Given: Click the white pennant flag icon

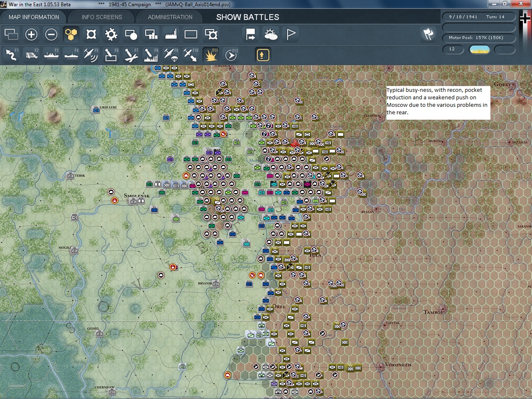Looking at the screenshot, I should point(291,34).
